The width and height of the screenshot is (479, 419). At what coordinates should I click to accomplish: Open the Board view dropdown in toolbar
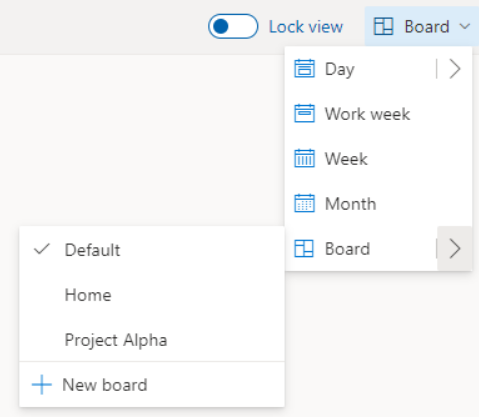coord(422,26)
